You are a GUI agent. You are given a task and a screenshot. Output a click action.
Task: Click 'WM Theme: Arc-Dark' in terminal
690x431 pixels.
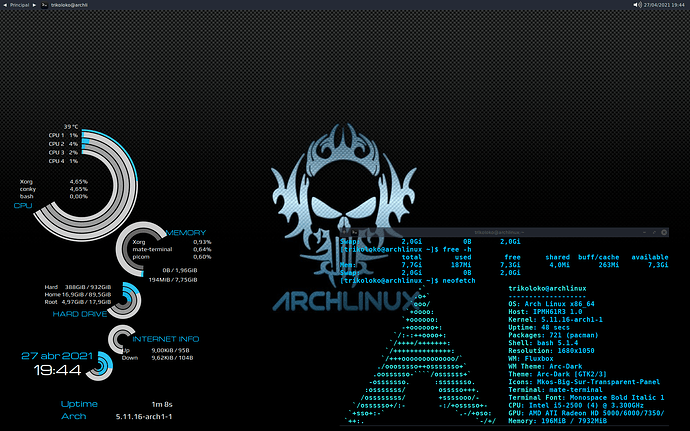[x=545, y=366]
